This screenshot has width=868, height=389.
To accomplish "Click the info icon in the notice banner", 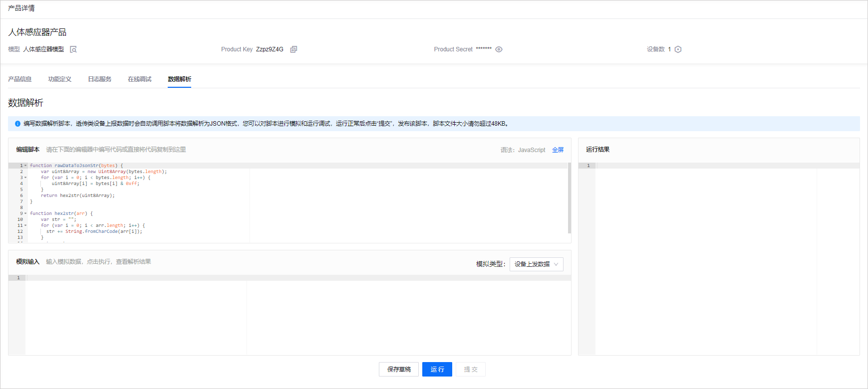I will tap(17, 124).
